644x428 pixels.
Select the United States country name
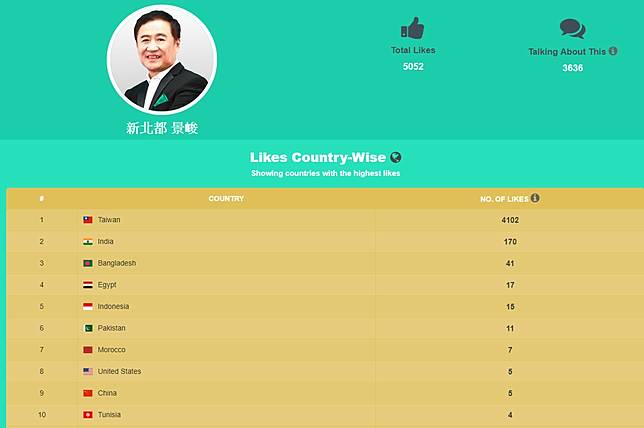click(119, 371)
